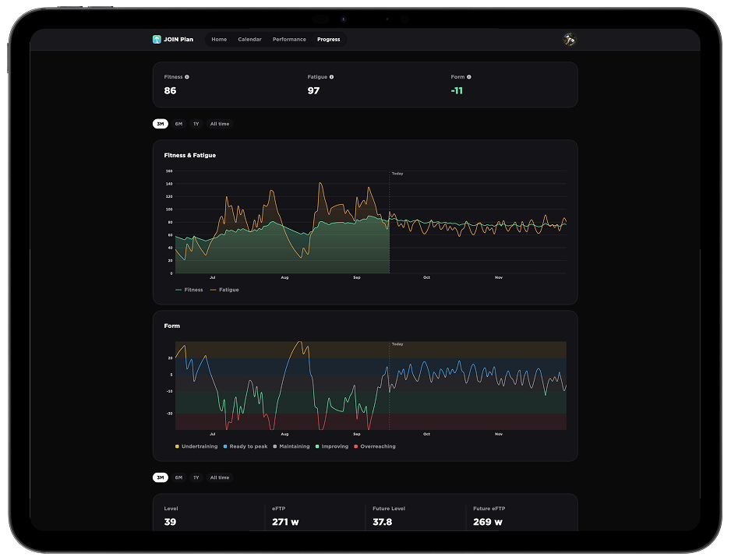Select the Improving legend entry

332,446
